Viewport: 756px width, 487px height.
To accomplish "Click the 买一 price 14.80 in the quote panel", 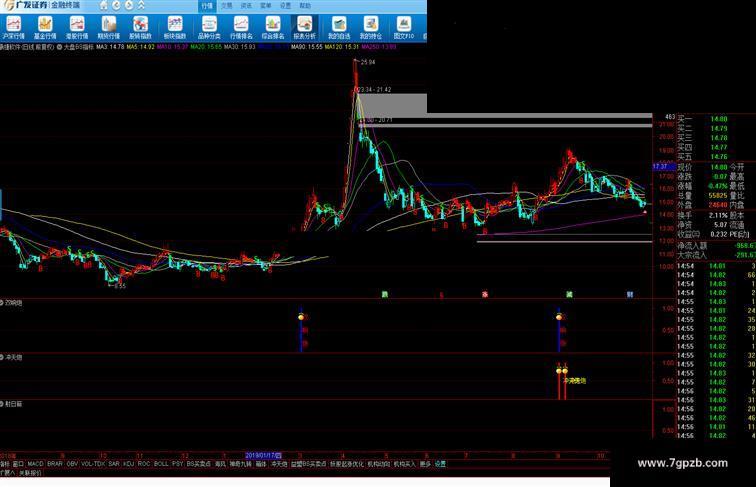I will tap(718, 119).
